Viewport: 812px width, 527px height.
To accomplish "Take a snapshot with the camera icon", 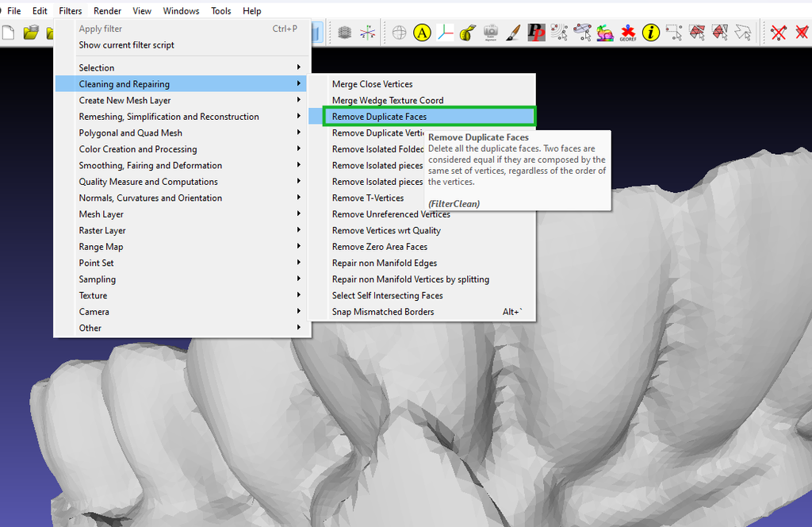I will pos(490,33).
